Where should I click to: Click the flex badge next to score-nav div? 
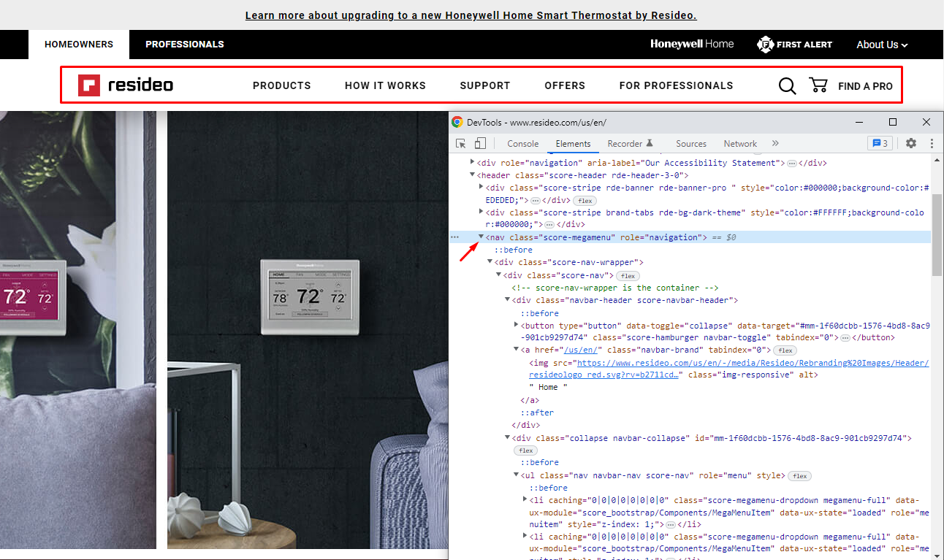[628, 276]
